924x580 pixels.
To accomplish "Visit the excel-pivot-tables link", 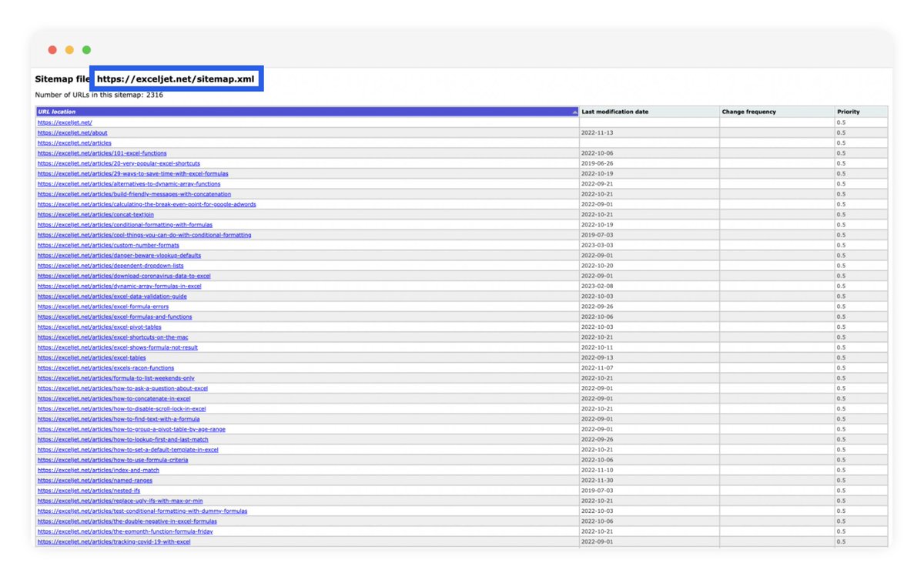I will coord(99,327).
